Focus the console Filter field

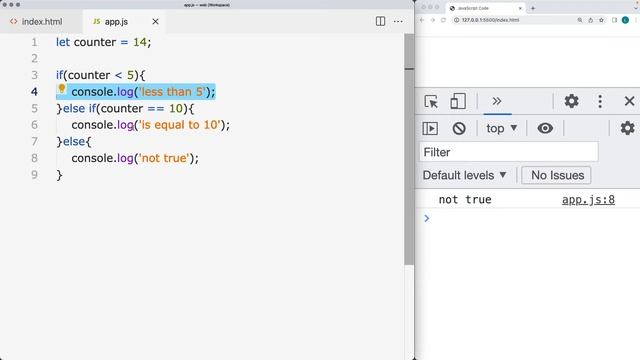point(509,152)
